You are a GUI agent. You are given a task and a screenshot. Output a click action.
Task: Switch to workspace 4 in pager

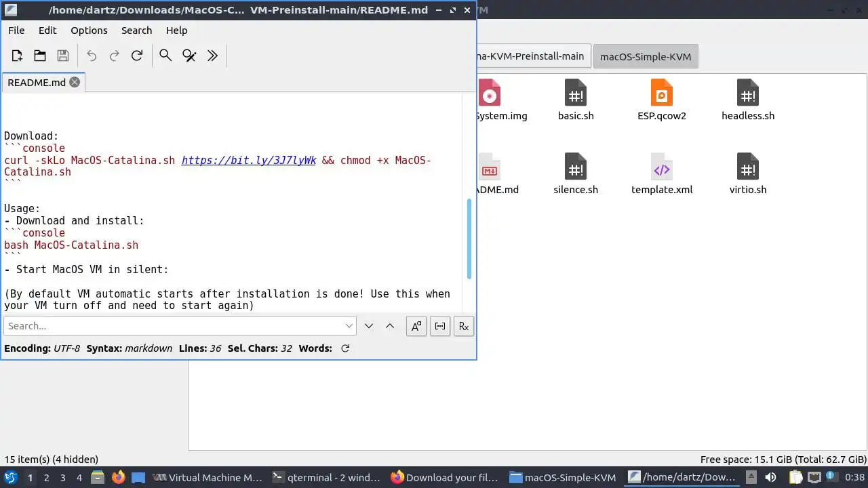click(x=79, y=478)
